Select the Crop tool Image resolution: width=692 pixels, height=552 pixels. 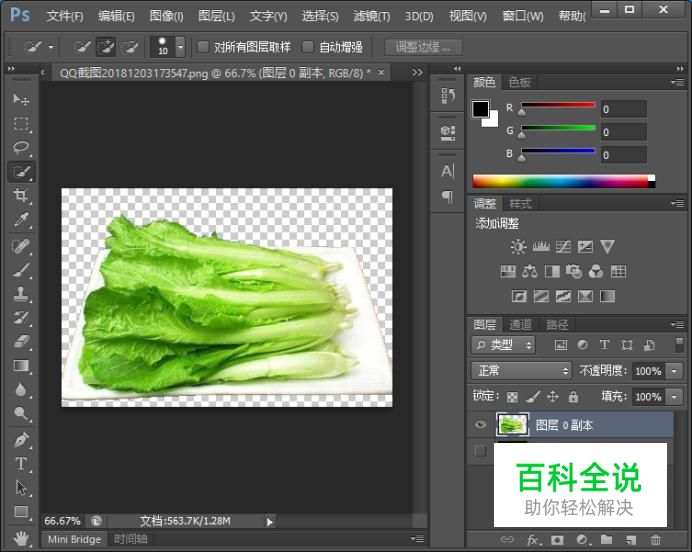point(21,196)
